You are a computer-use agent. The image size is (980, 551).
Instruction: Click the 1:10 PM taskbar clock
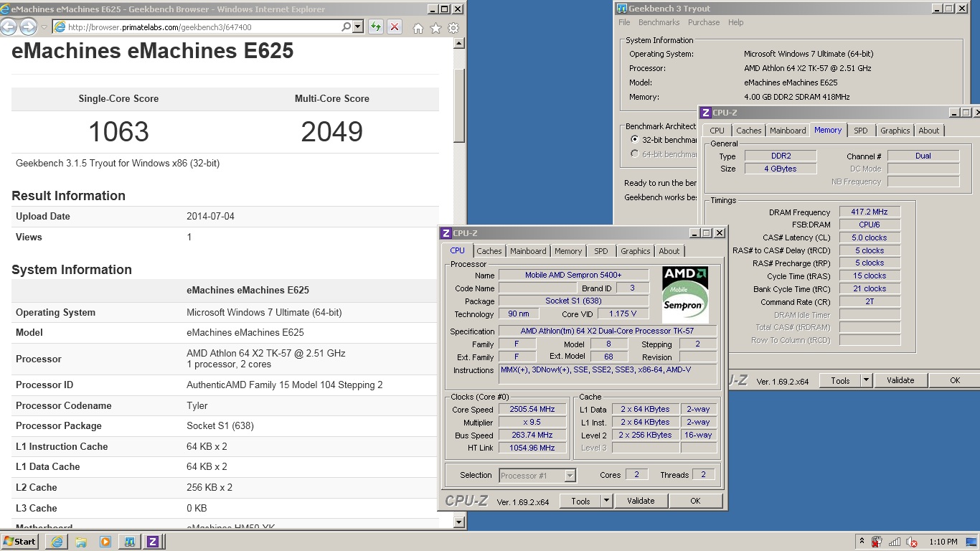point(943,542)
